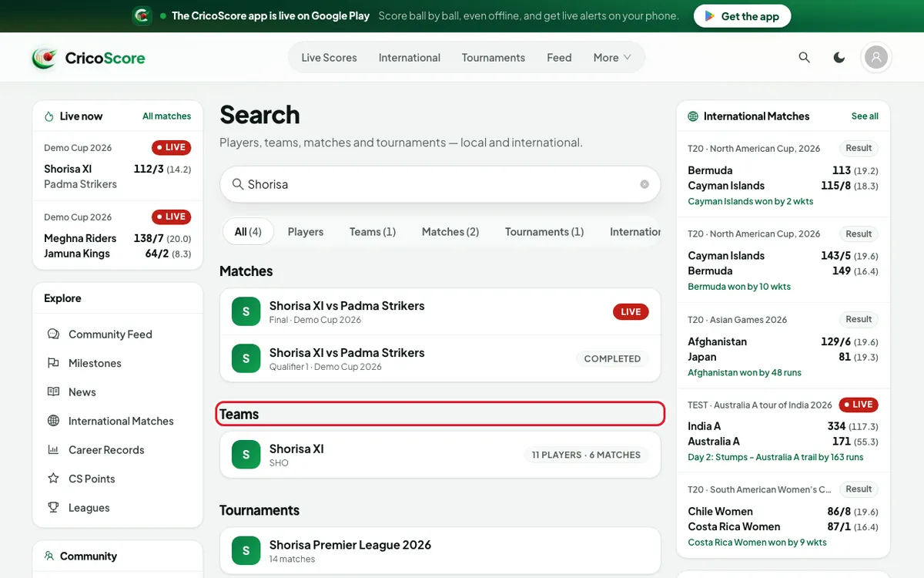Click the Leagues trophy icon

point(53,508)
